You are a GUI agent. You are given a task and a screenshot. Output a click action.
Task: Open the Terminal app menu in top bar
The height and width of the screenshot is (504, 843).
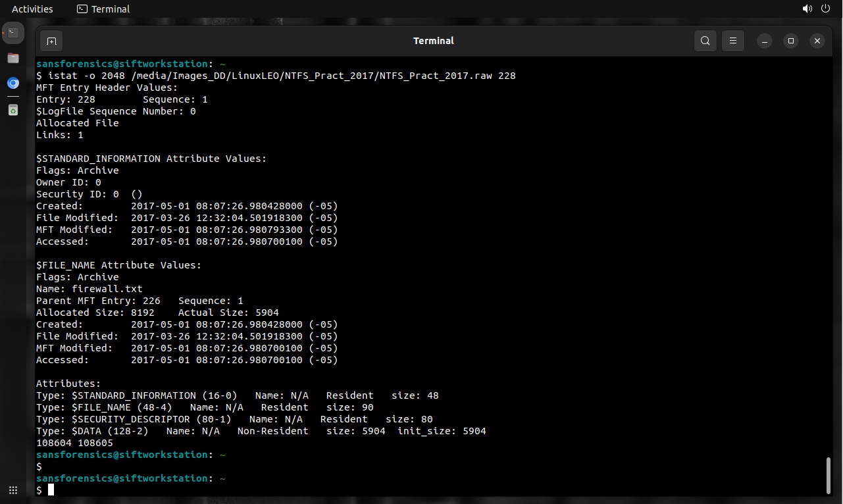click(x=103, y=9)
